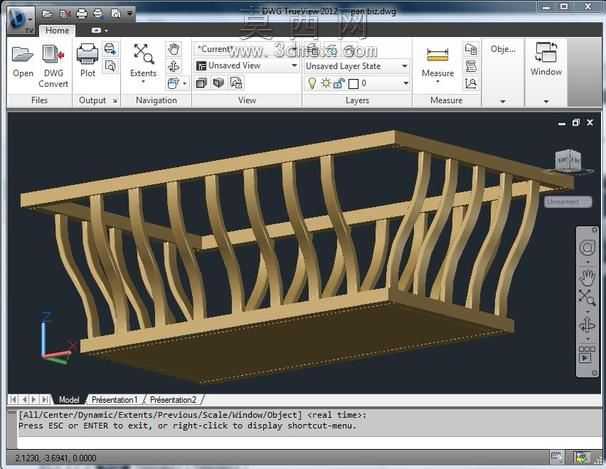Image resolution: width=606 pixels, height=469 pixels.
Task: Open the ribbon minimize options arrow
Action: tap(107, 31)
